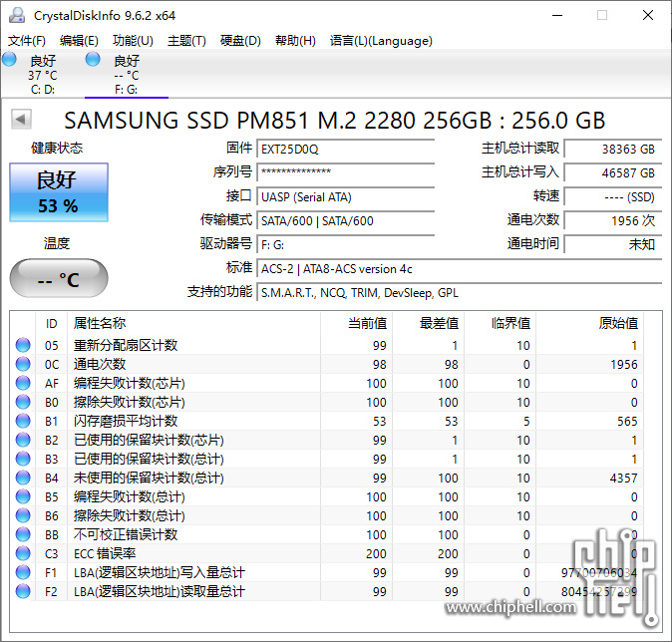Click status orb for attribute F2 row
The width and height of the screenshot is (672, 642).
(23, 591)
